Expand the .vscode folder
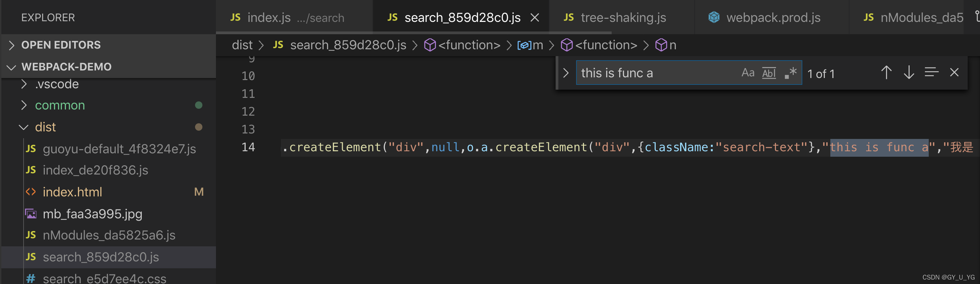This screenshot has width=980, height=284. [108, 84]
